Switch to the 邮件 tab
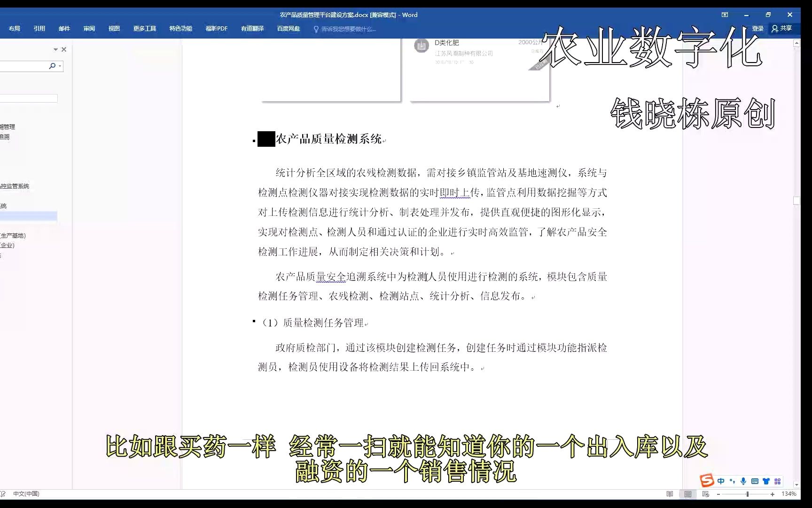Viewport: 812px width, 508px height. 64,29
